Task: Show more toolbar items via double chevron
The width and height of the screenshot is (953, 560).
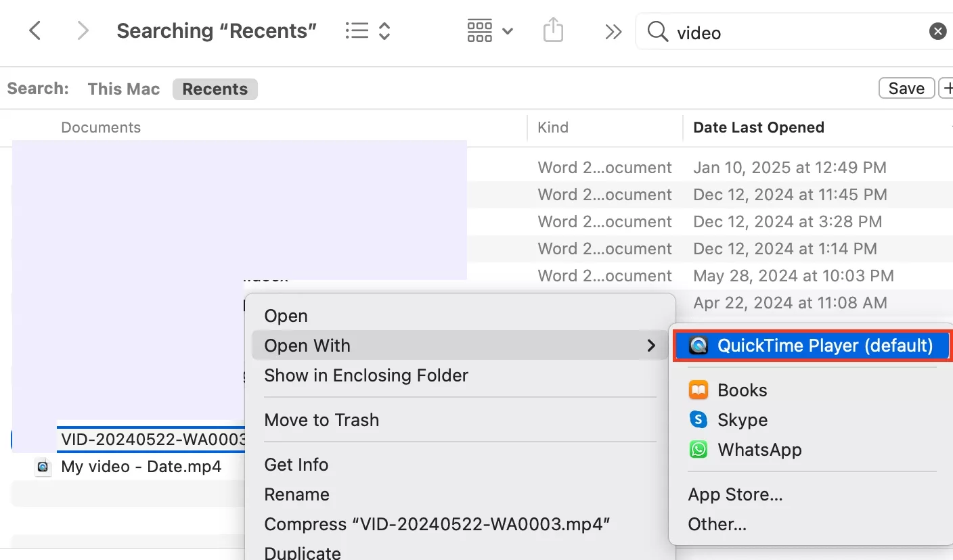Action: pyautogui.click(x=613, y=32)
